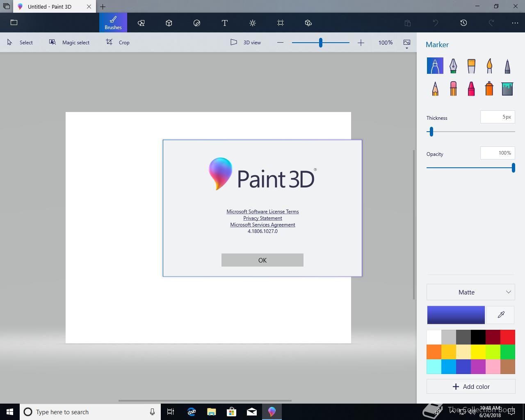Click the Opacity value field

tap(498, 153)
